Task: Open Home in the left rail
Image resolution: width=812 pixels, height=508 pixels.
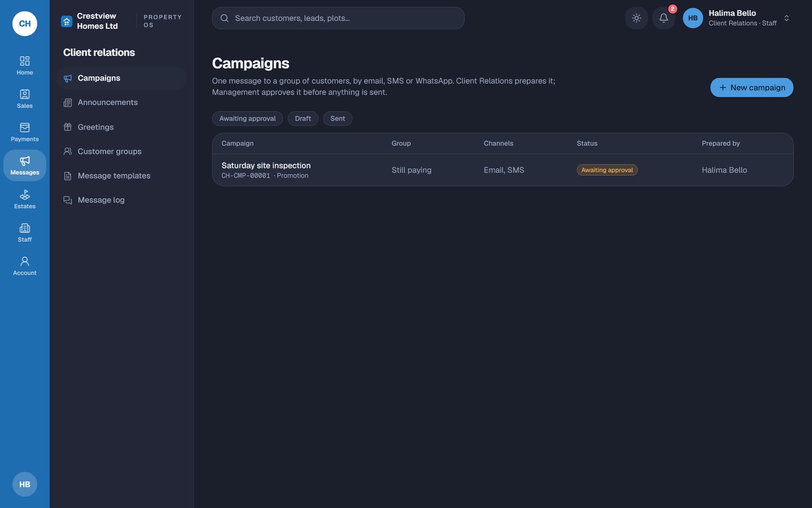Action: [24, 66]
